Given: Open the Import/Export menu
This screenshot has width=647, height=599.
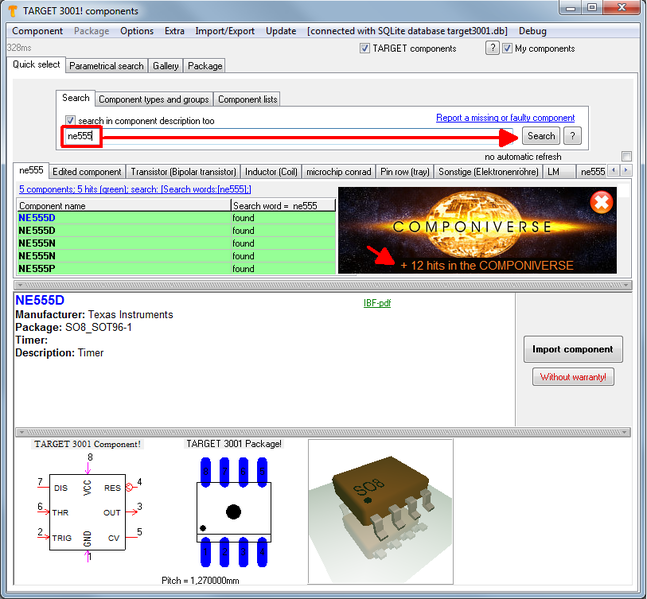Looking at the screenshot, I should (224, 31).
